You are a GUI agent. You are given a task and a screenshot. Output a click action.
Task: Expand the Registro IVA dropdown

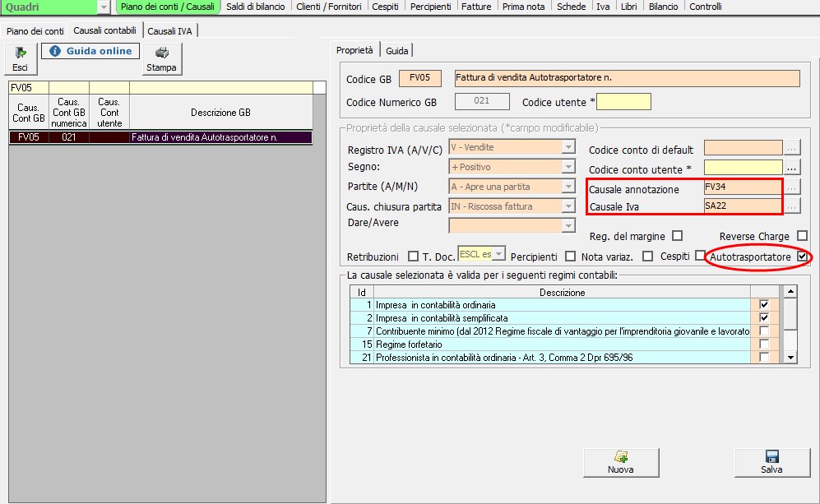click(568, 148)
